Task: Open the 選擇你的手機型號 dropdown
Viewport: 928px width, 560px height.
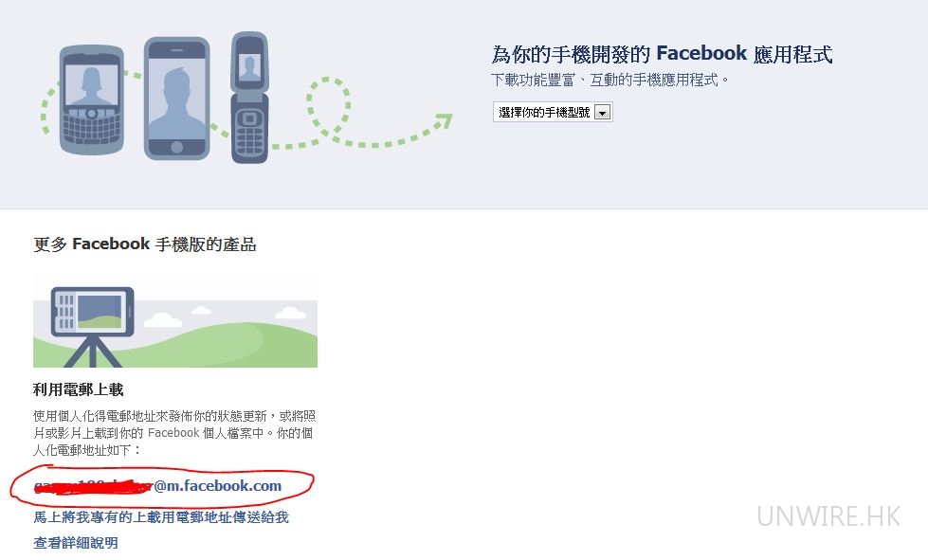Action: click(x=553, y=112)
